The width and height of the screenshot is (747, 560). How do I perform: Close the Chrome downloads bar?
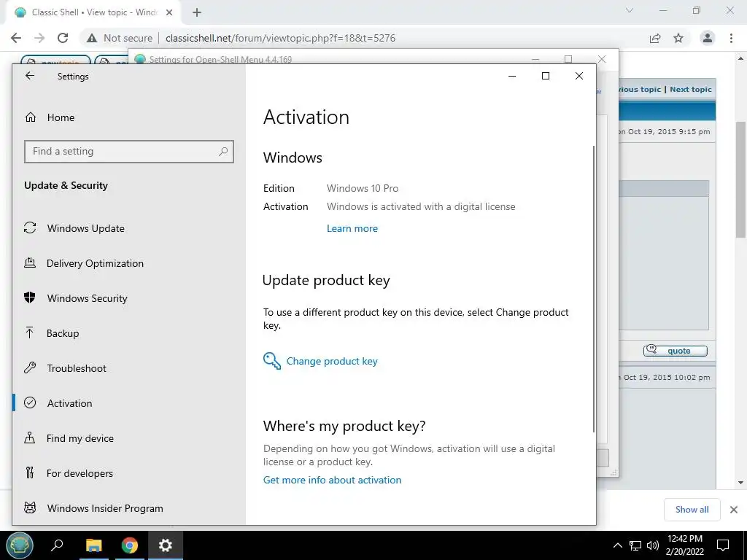pyautogui.click(x=734, y=510)
